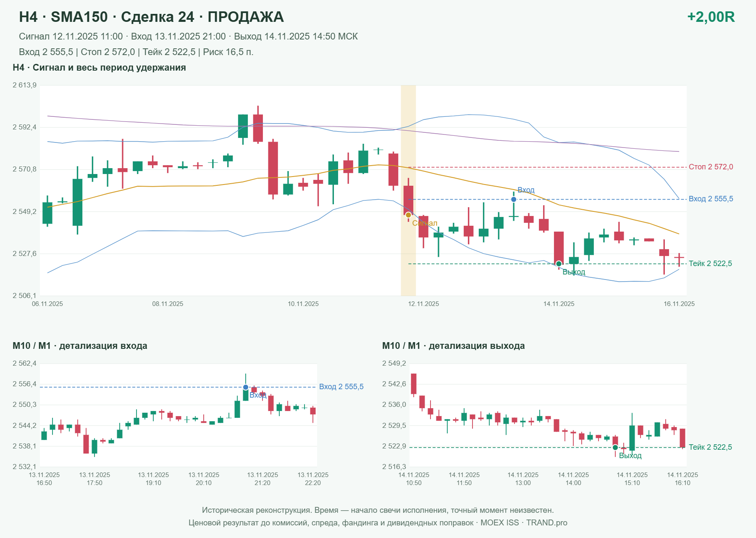The width and height of the screenshot is (756, 538).
Task: Click the Вход 2 555,5 | Стоп 2 572,0 summary line
Action: (x=136, y=52)
